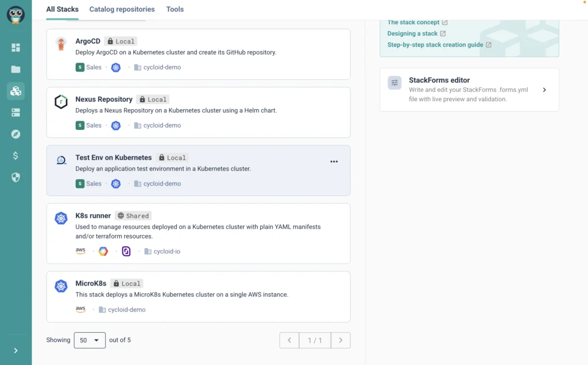Click Kubernetes icon in ArgoCD card
This screenshot has width=588, height=365.
(116, 68)
